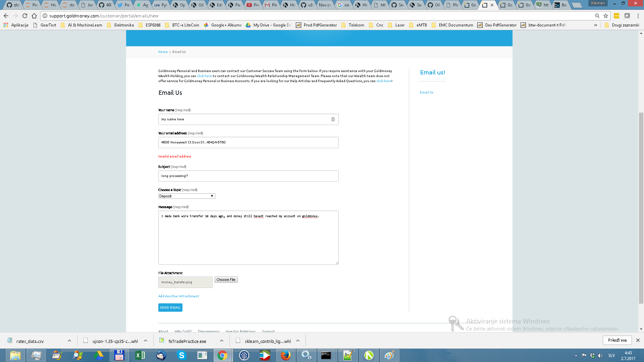This screenshot has width=644, height=362.
Task: Click the Your name input field
Action: pyautogui.click(x=249, y=119)
